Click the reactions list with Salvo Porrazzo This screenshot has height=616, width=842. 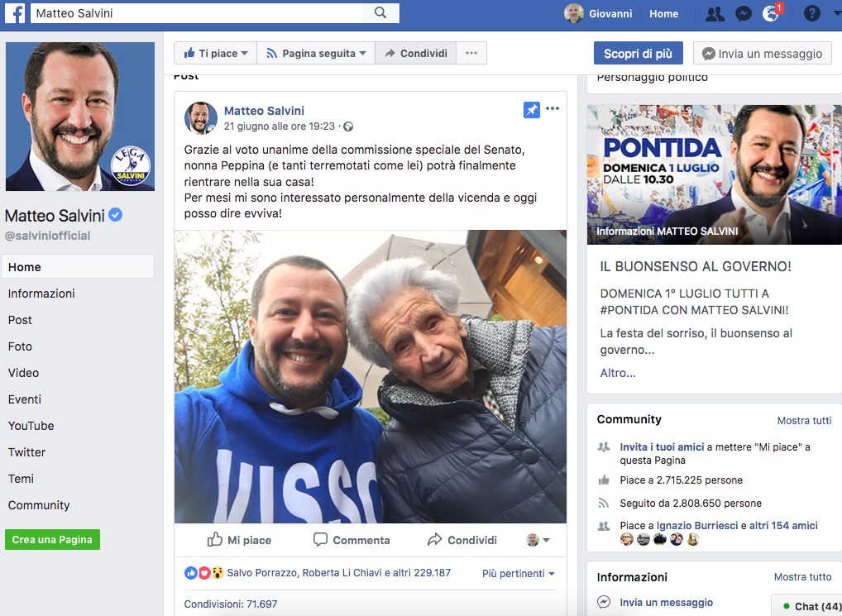click(x=338, y=572)
